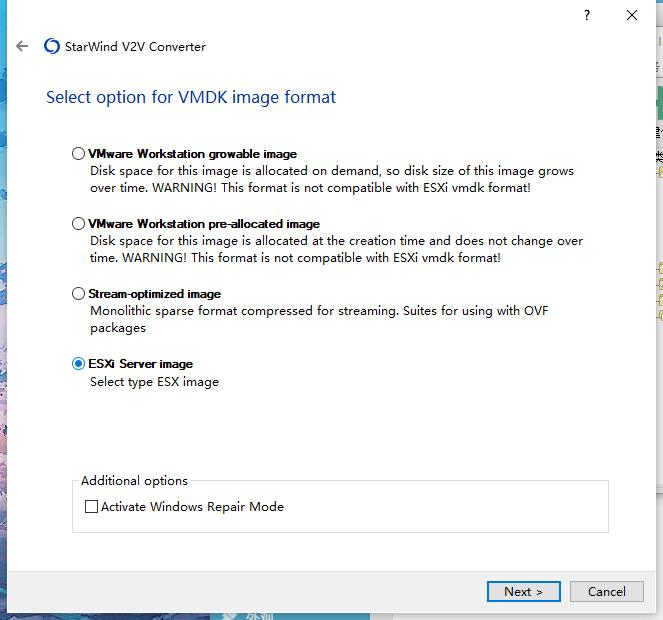The height and width of the screenshot is (620, 663).
Task: Click the 'StarWind V2V Converter' title text
Action: click(x=135, y=47)
